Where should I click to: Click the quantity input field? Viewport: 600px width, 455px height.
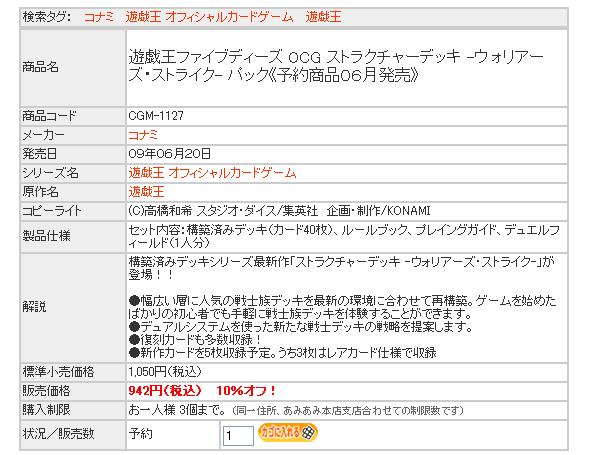click(x=238, y=435)
